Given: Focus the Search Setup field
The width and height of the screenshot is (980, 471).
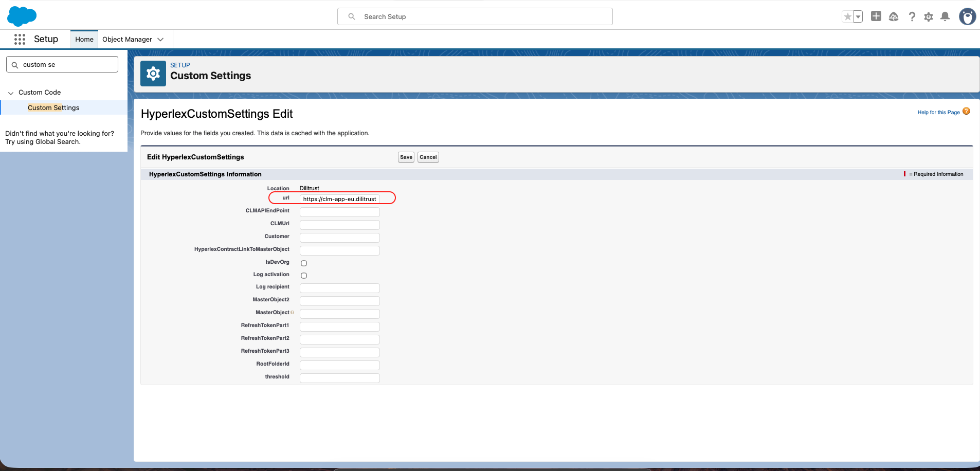Looking at the screenshot, I should (x=475, y=16).
